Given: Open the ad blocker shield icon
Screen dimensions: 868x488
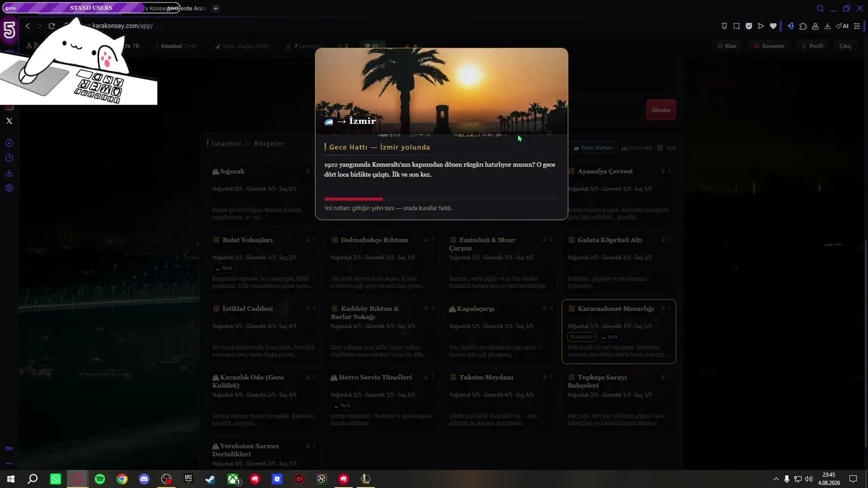Looking at the screenshot, I should point(749,26).
